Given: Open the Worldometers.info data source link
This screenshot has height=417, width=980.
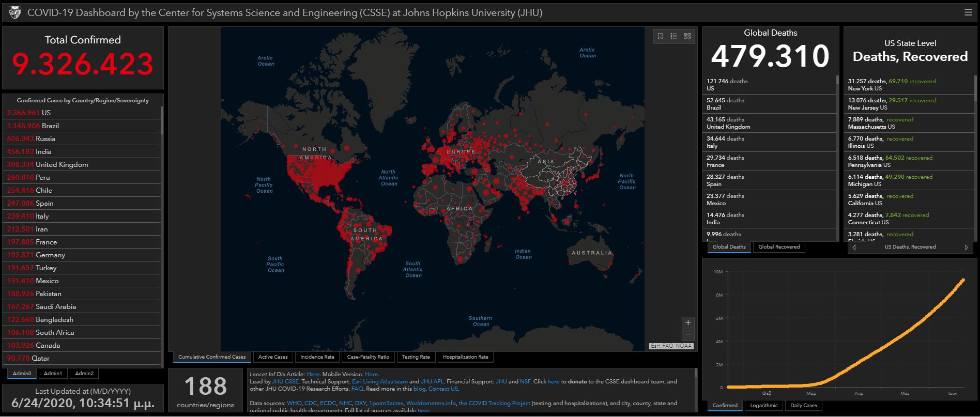Looking at the screenshot, I should [431, 403].
